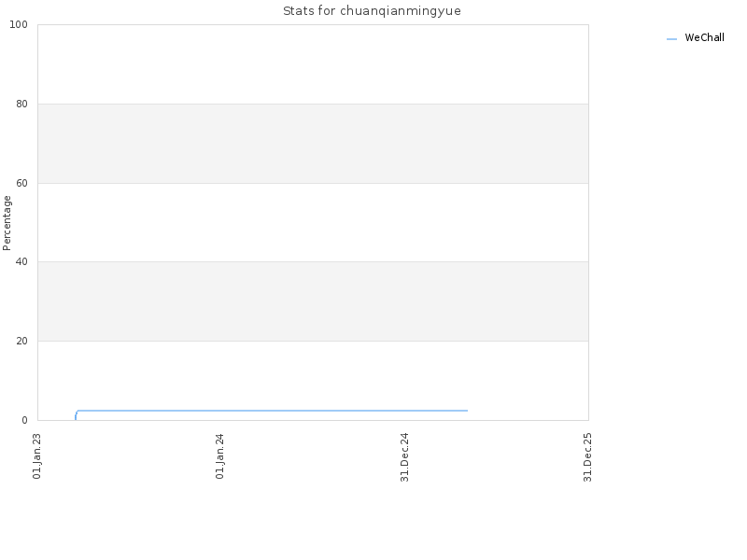Click the 31.Dec.25 x-axis date label
747x560 pixels.
[x=587, y=457]
